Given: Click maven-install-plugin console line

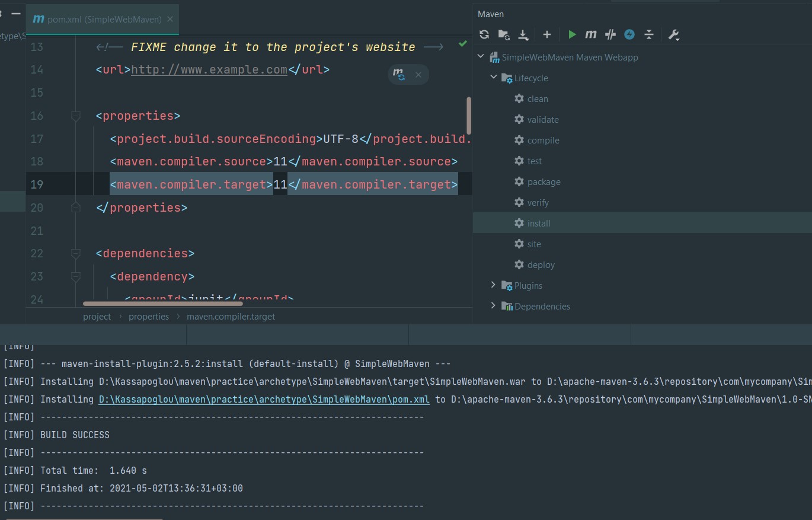Looking at the screenshot, I should tap(228, 363).
